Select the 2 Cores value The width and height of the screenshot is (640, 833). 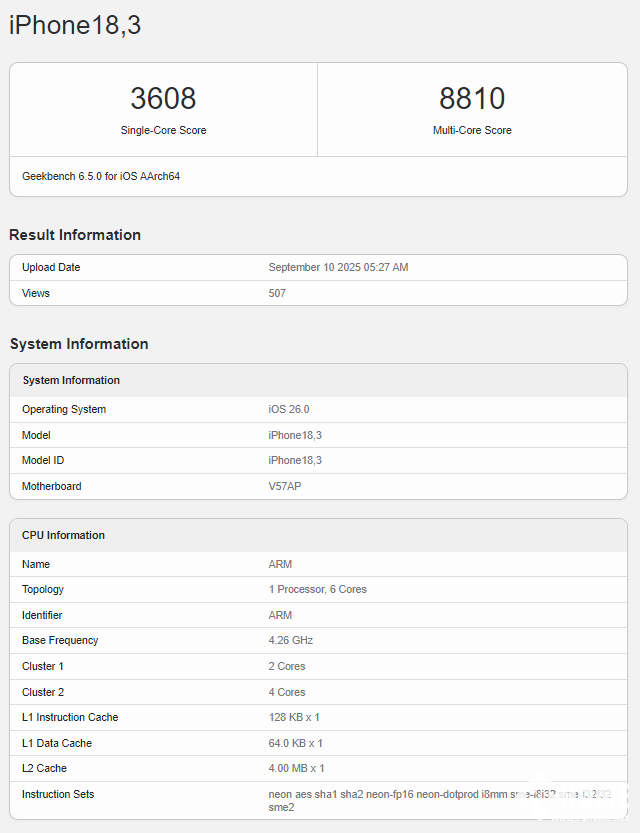287,667
